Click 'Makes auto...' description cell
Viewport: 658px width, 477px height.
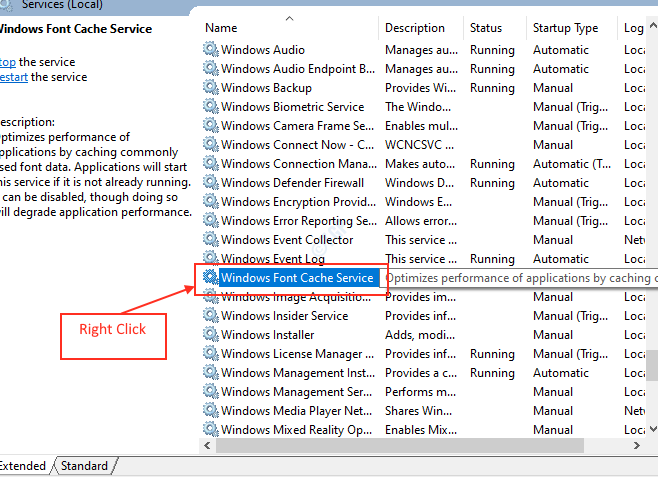pos(420,164)
